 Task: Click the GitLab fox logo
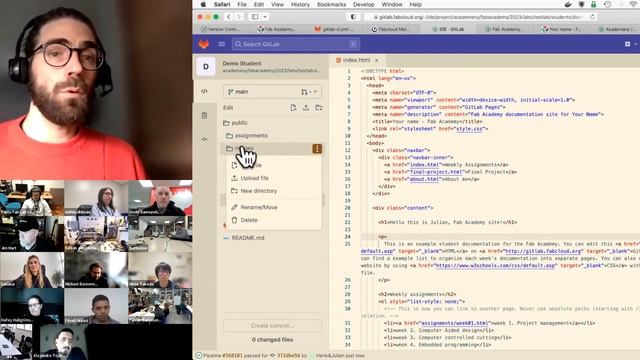203,44
